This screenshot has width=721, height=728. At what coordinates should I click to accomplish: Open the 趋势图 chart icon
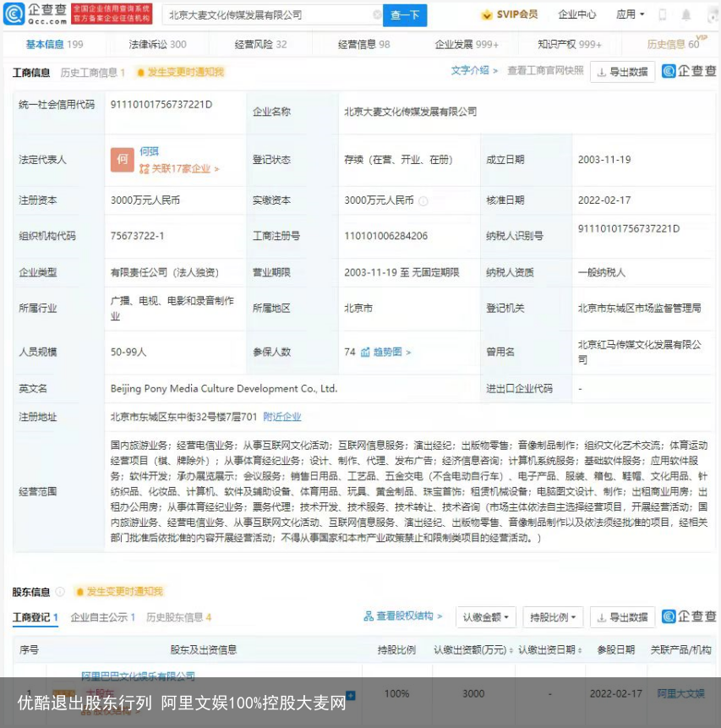coord(365,352)
